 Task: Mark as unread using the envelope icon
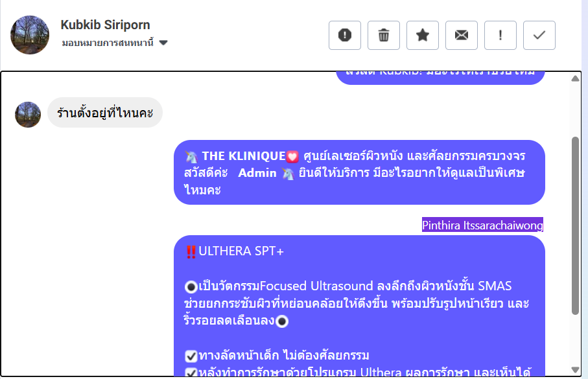[x=462, y=36]
